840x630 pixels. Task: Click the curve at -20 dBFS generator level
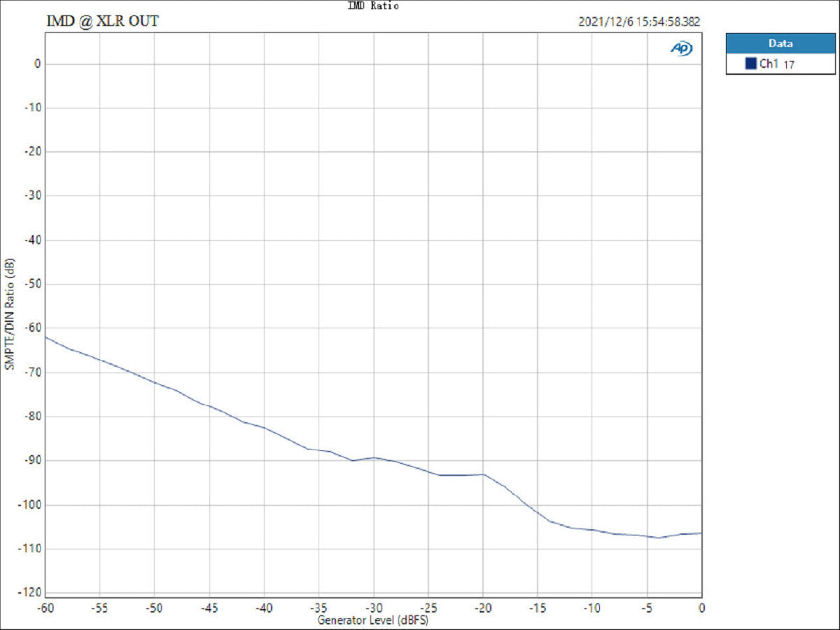pos(483,474)
